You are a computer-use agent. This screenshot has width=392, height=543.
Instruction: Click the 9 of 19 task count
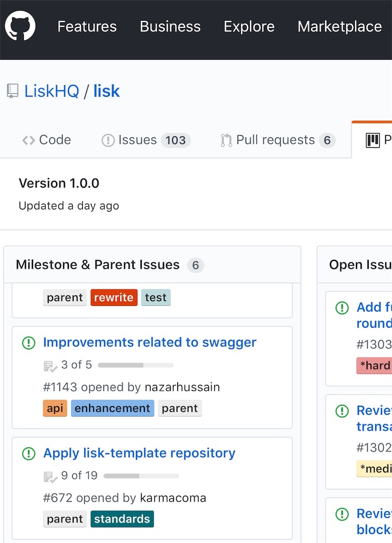tap(79, 476)
